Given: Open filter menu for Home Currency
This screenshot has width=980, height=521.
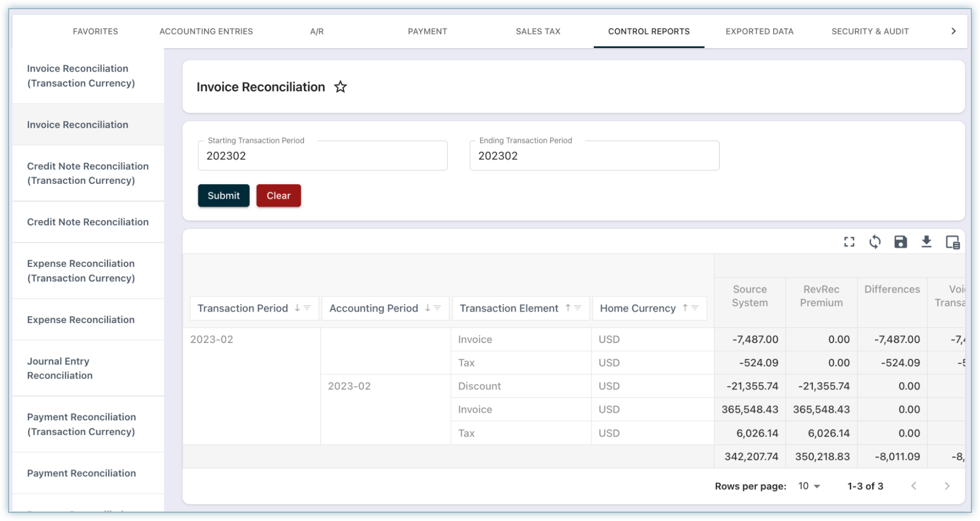Looking at the screenshot, I should (695, 308).
